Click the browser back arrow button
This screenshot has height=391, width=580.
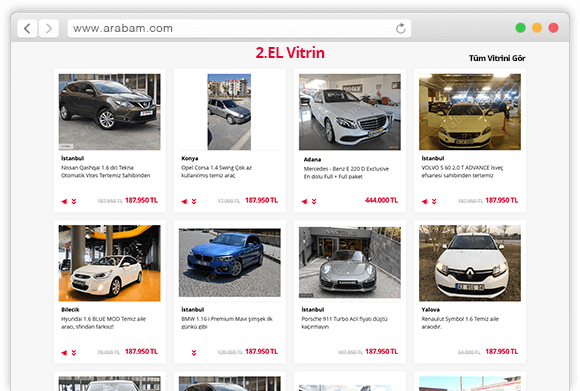click(27, 28)
